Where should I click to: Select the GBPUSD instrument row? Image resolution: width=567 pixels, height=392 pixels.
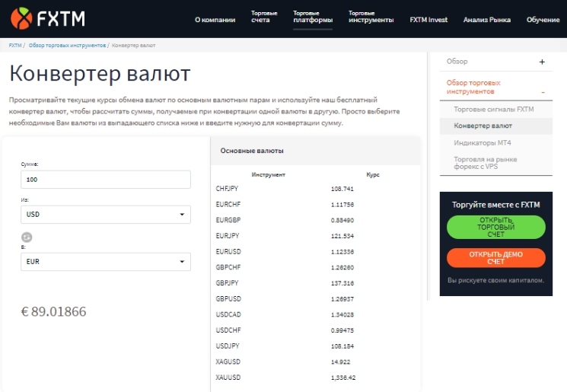pyautogui.click(x=315, y=298)
